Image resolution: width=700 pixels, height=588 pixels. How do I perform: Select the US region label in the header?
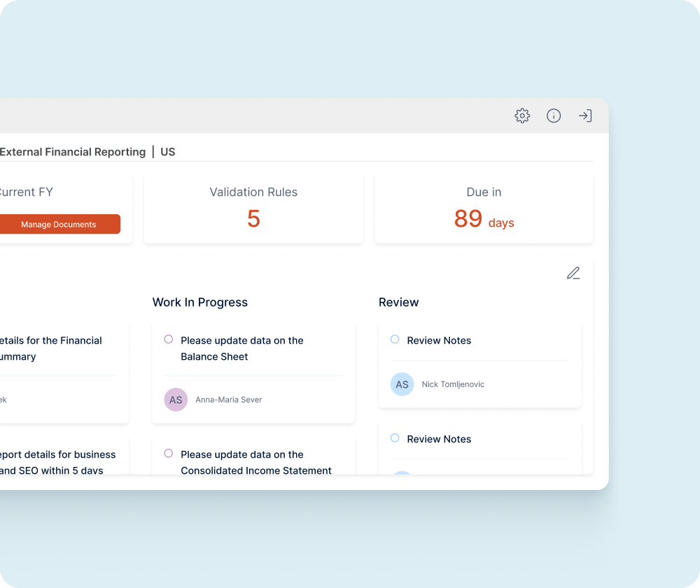tap(168, 152)
